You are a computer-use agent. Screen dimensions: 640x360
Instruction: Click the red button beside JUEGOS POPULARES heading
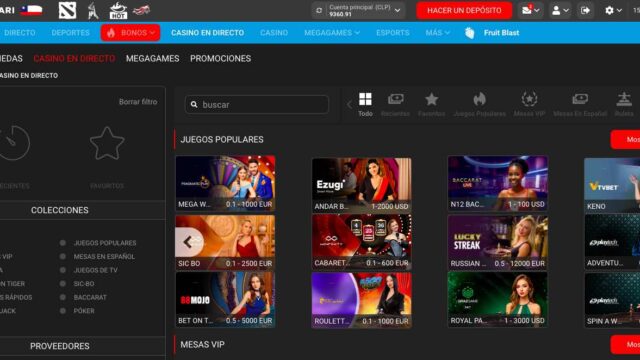click(625, 140)
